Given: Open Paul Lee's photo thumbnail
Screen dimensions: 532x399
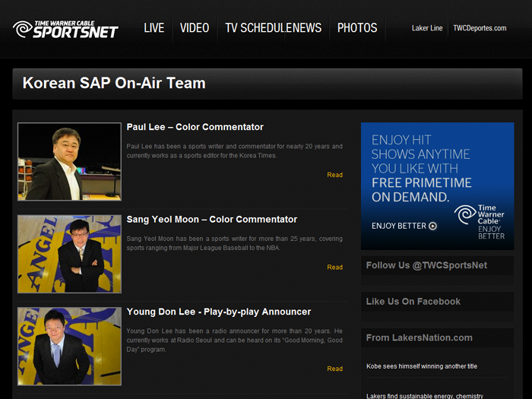Looking at the screenshot, I should (x=70, y=161).
